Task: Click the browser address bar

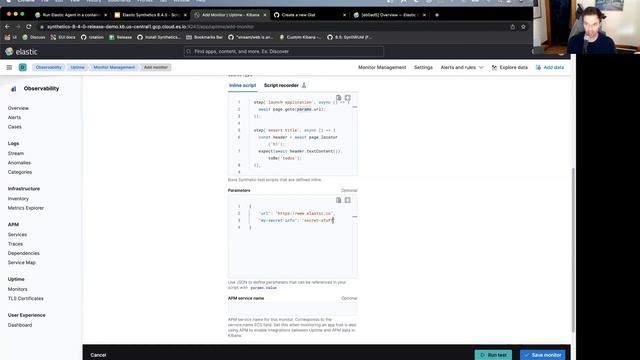Action: tap(273, 27)
